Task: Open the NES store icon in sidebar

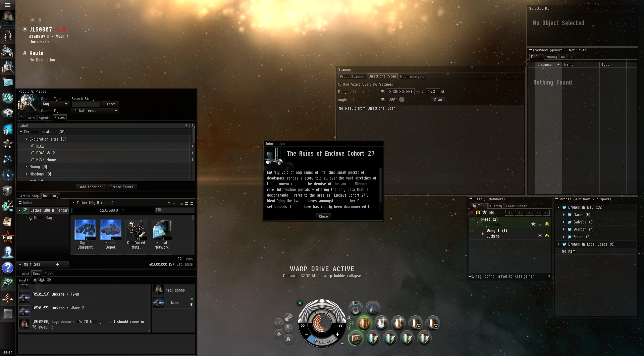Action: point(8,237)
